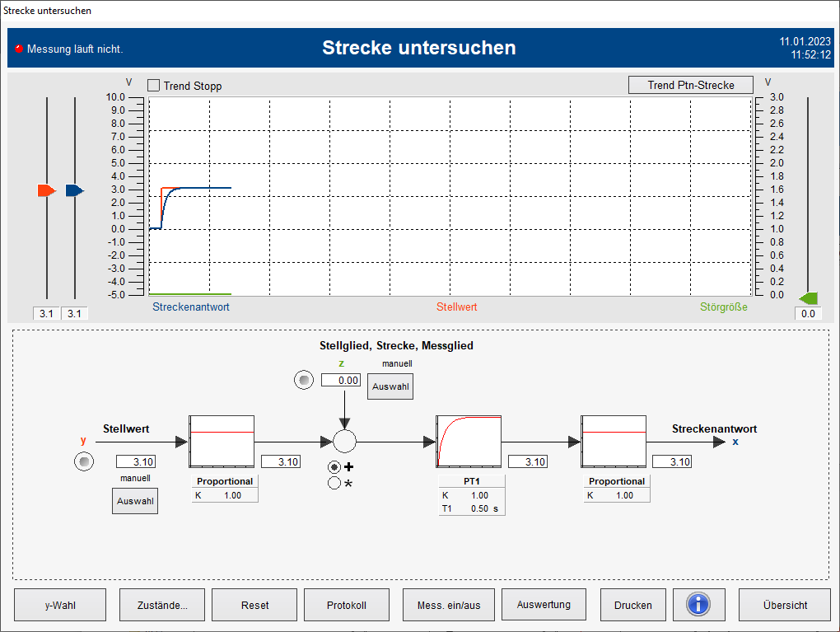Open the blue info icon button
840x632 pixels.
pos(698,605)
